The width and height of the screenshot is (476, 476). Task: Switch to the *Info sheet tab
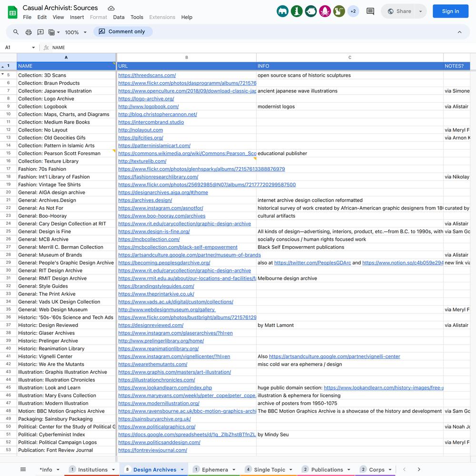pos(46,470)
